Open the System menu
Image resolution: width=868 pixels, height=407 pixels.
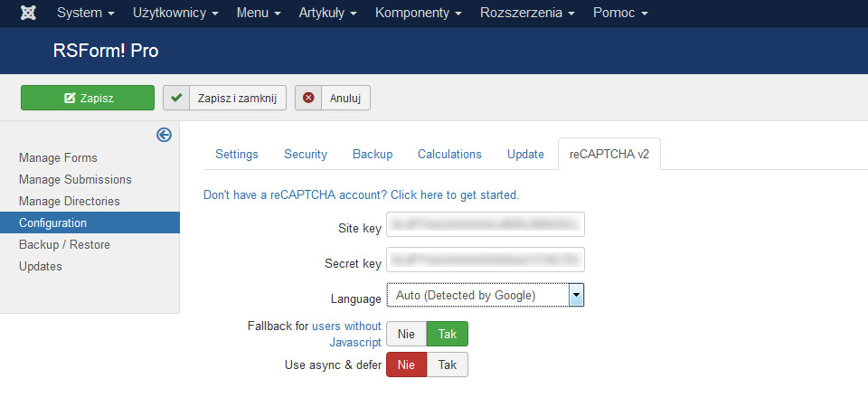pos(86,13)
